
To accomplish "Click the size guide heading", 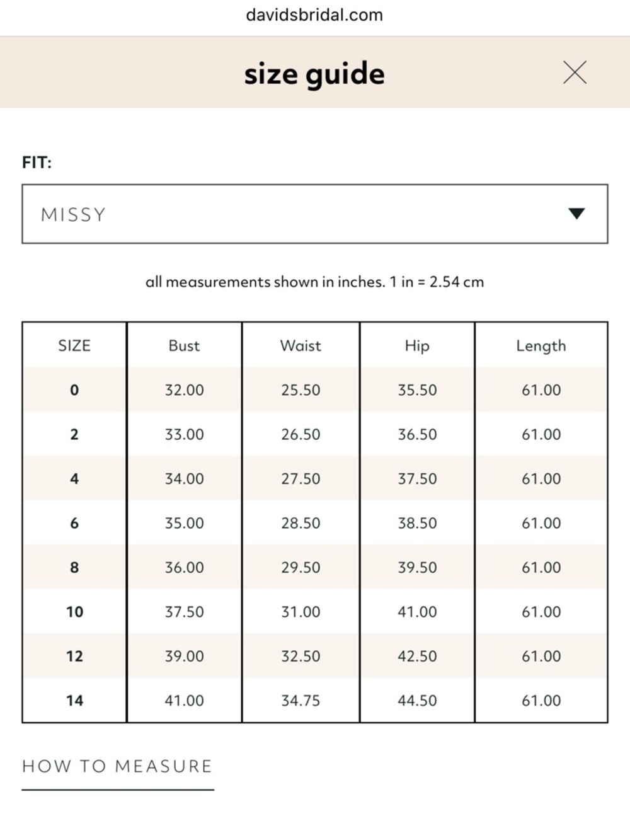I will (314, 74).
